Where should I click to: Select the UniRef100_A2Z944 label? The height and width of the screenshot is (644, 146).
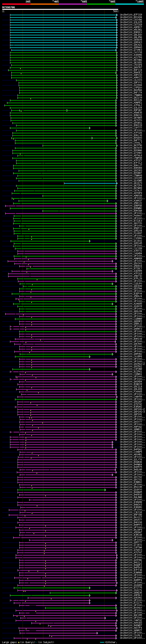tap(131, 85)
